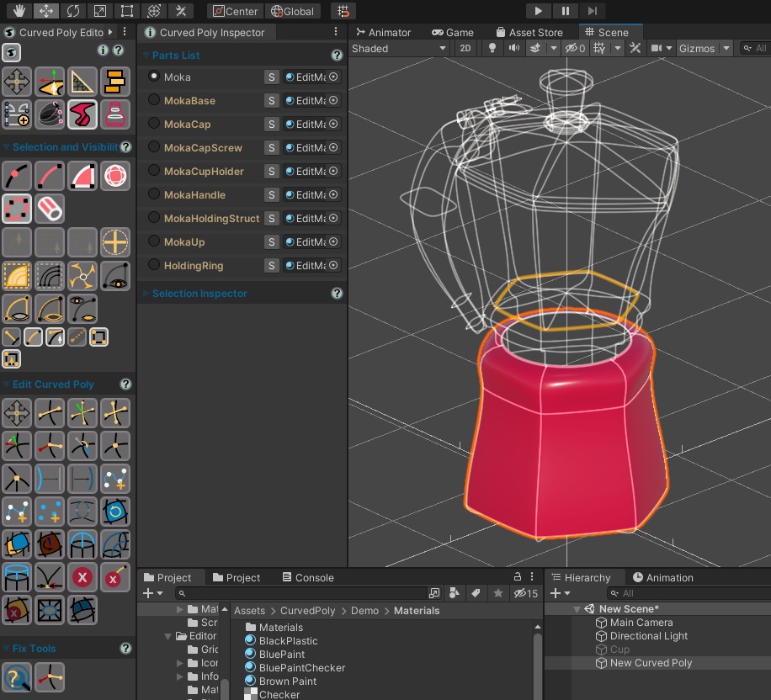Open the Gizmos dropdown arrow
Screen dimensions: 771x700
click(x=726, y=48)
